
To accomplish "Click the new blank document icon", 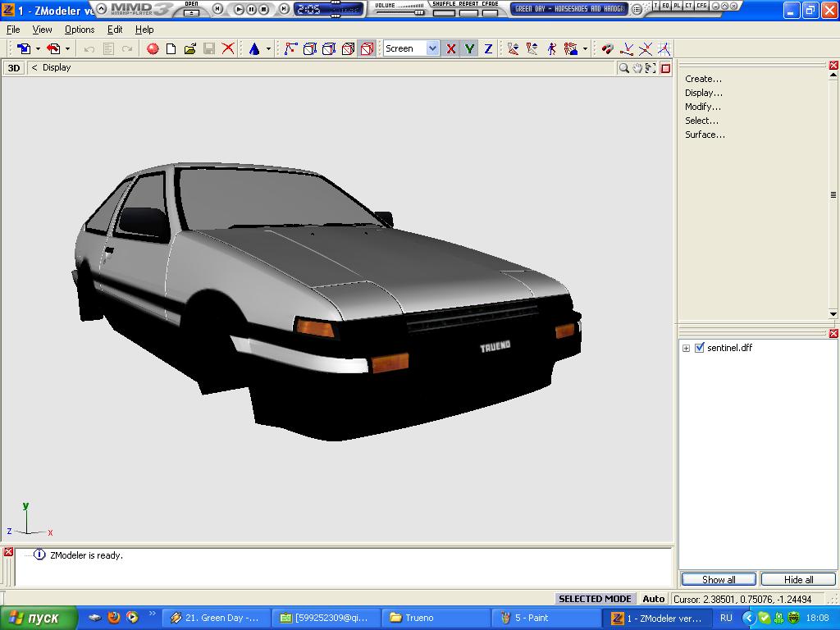I will coord(171,49).
